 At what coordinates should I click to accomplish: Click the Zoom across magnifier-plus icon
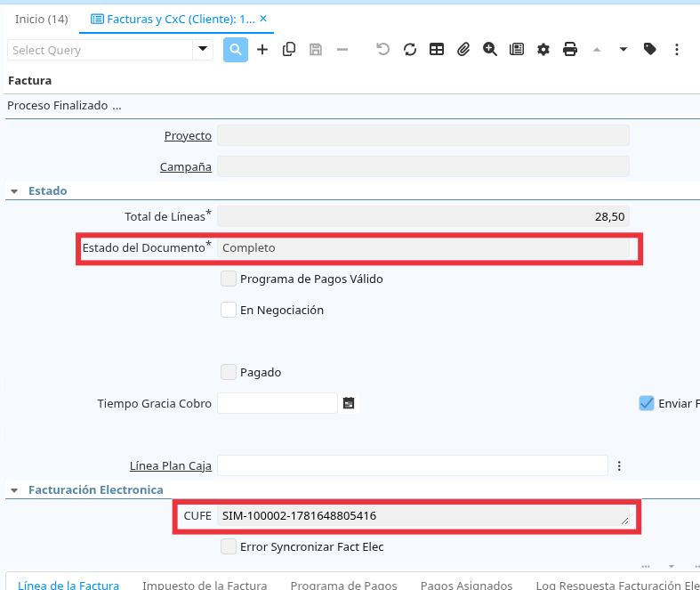[490, 49]
